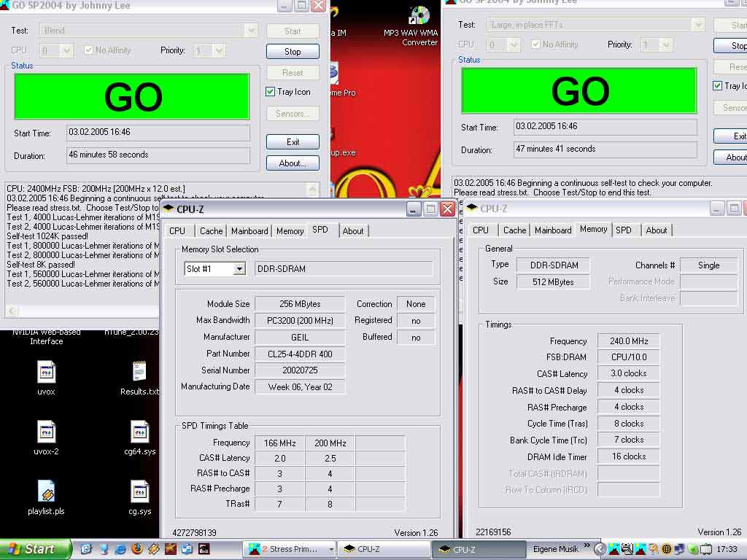Screen dimensions: 747x560
Task: Open the CPU dropdown in the Blend window
Action: coord(66,50)
